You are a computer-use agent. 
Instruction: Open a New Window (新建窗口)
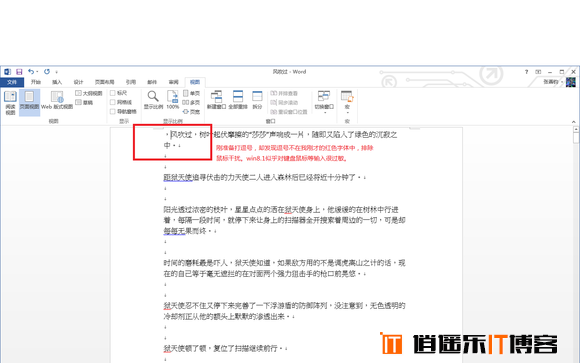216,100
